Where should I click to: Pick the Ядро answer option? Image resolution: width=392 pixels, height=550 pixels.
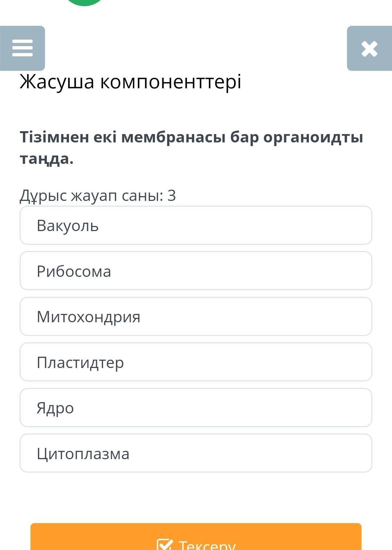[x=196, y=408]
